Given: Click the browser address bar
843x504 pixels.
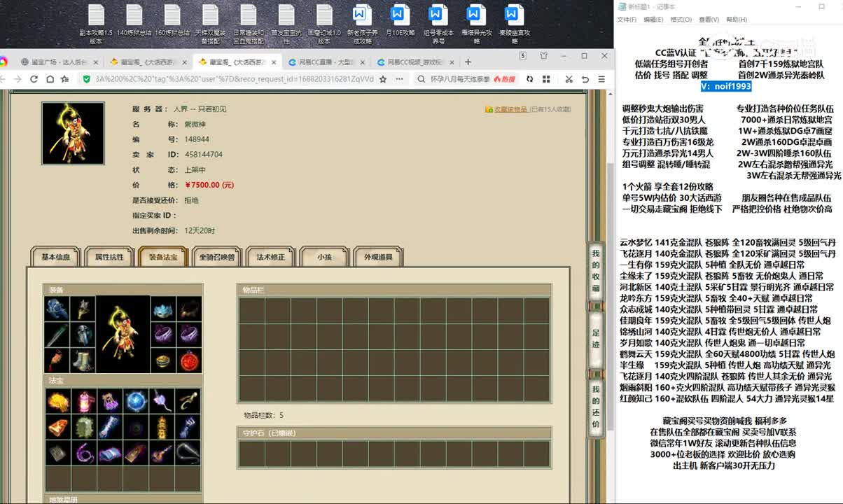Looking at the screenshot, I should pos(234,79).
